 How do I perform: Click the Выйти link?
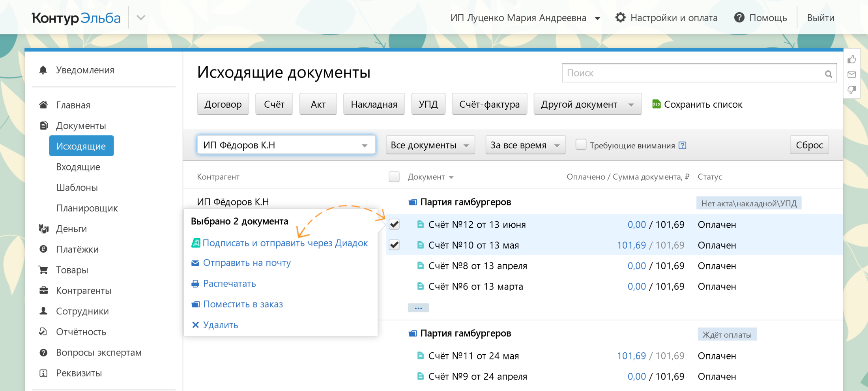pyautogui.click(x=820, y=17)
